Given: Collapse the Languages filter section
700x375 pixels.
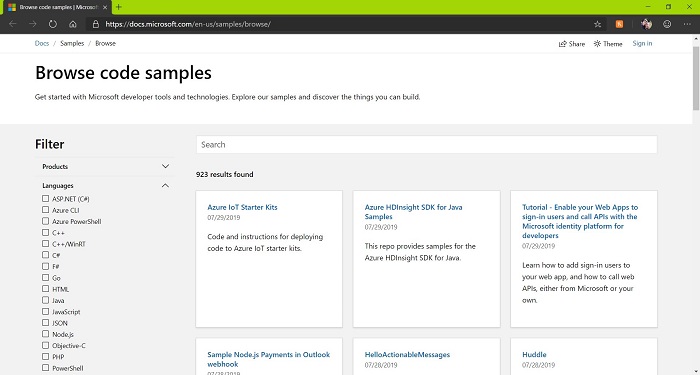Looking at the screenshot, I should click(105, 186).
